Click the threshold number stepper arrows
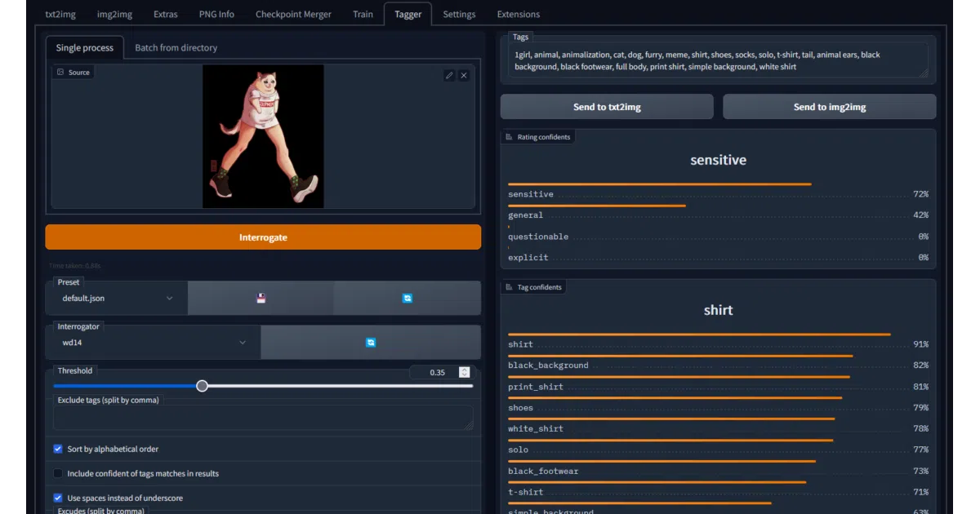This screenshot has width=980, height=514. pos(465,372)
